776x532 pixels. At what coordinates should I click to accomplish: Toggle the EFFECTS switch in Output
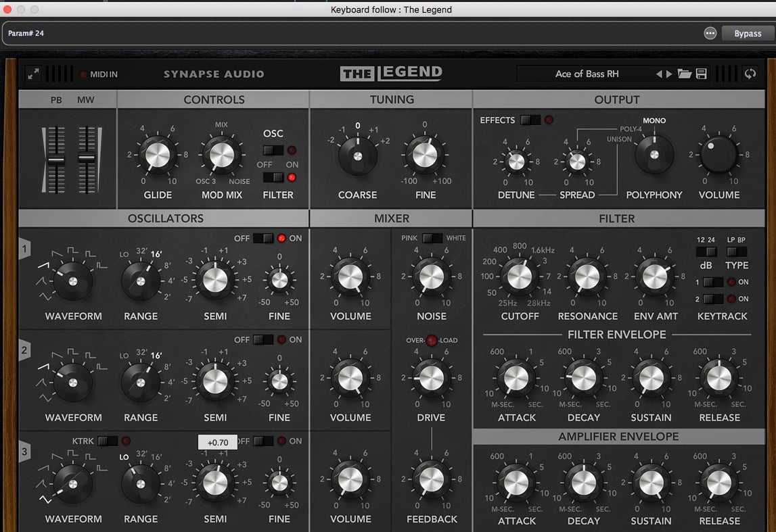[x=530, y=120]
